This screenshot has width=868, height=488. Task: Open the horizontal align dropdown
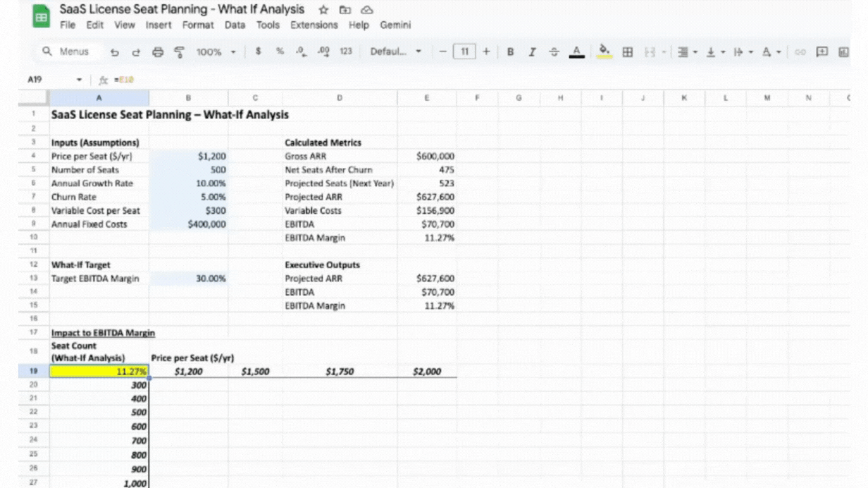click(686, 51)
